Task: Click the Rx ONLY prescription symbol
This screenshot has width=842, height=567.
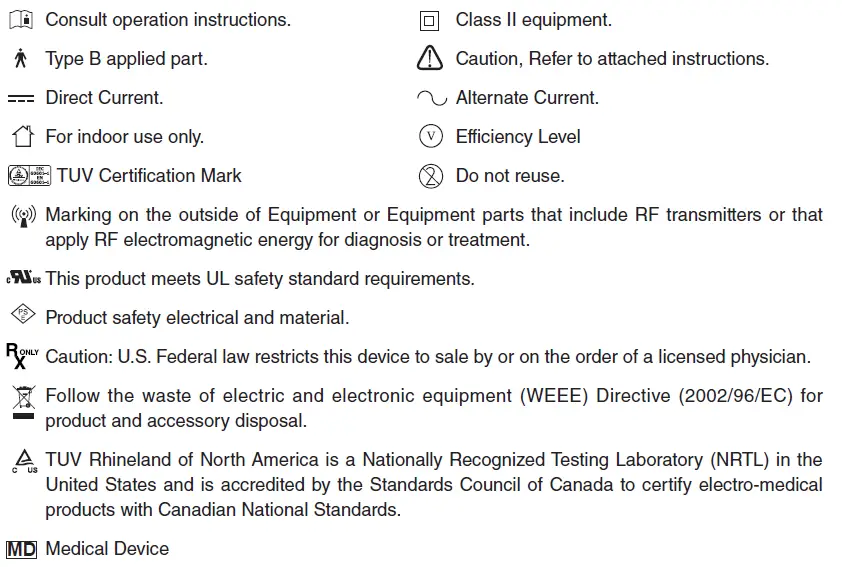Action: pos(22,355)
